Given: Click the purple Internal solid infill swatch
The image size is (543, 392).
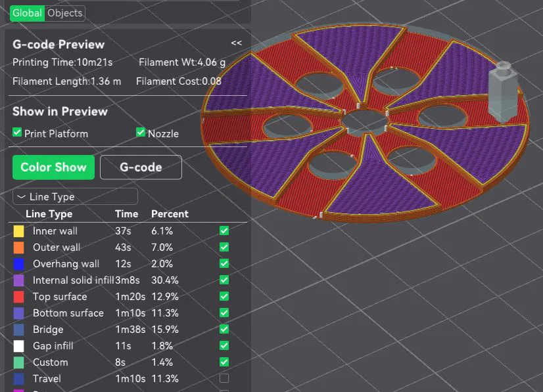Looking at the screenshot, I should [18, 280].
